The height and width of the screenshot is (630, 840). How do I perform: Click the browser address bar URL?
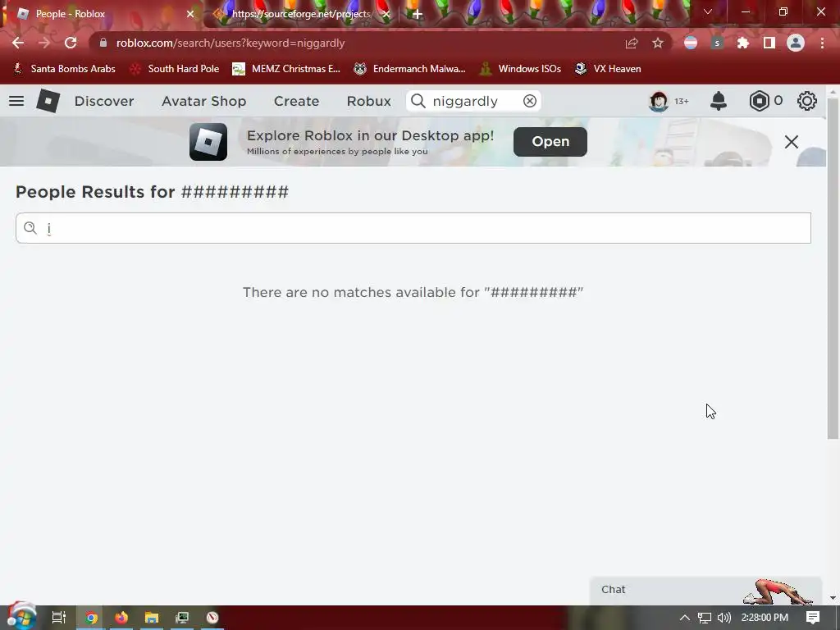click(231, 43)
